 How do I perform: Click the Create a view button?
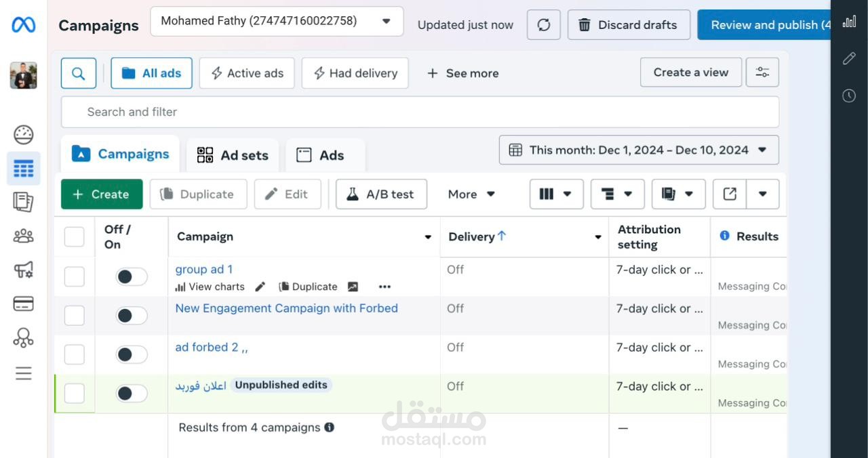(690, 72)
